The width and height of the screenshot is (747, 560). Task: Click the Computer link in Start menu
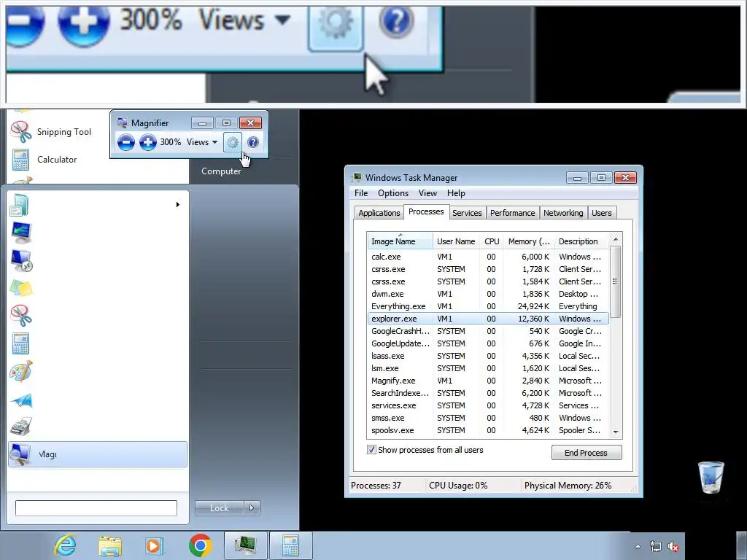point(221,171)
